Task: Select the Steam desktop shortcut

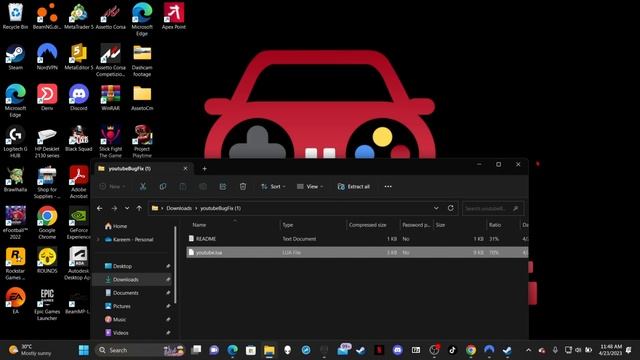Action: click(16, 57)
